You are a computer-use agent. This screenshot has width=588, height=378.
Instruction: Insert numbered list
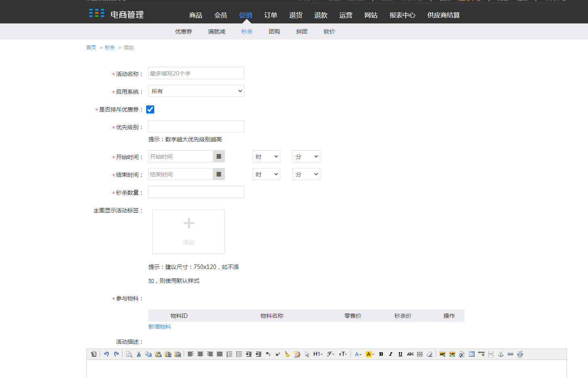pyautogui.click(x=229, y=354)
